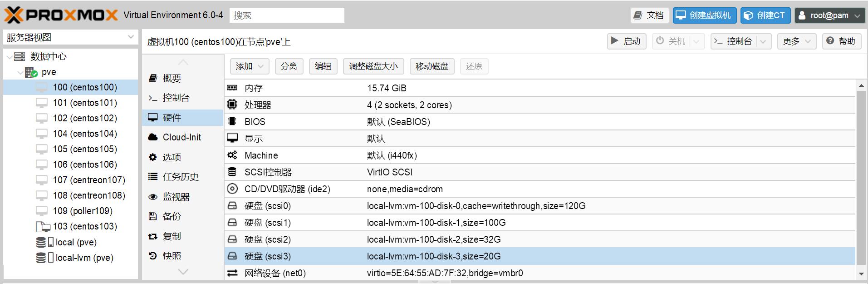Open the 关机 split-button arrow
The width and height of the screenshot is (868, 284).
tap(697, 41)
